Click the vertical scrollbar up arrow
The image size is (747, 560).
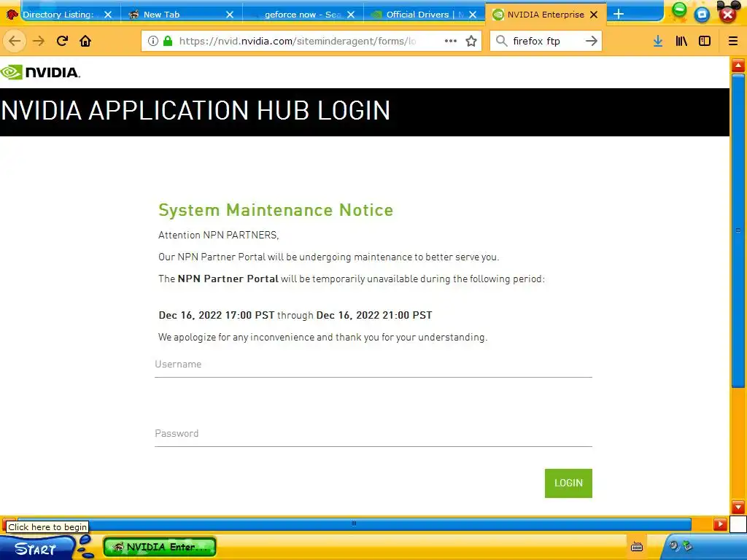pyautogui.click(x=738, y=65)
